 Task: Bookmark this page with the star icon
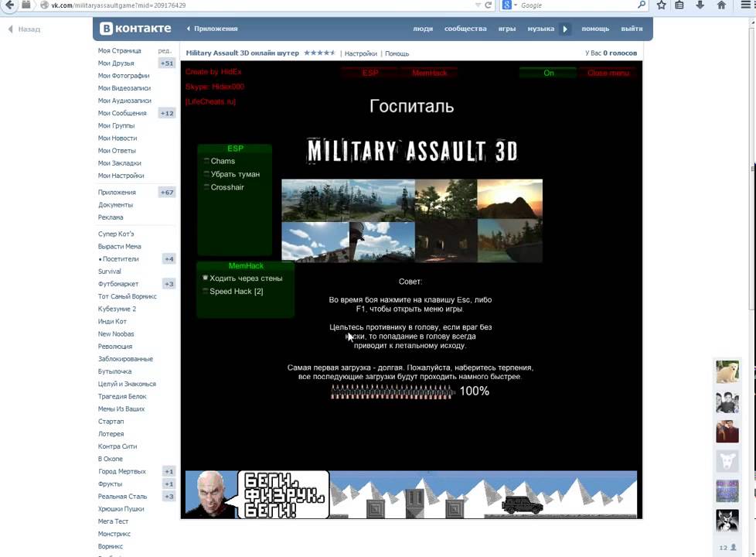(x=662, y=5)
